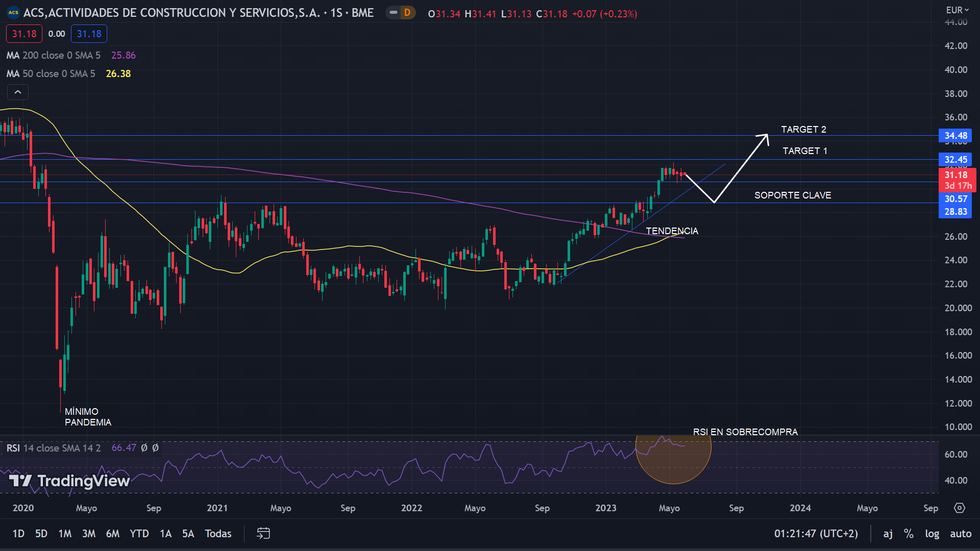Select the TARGET 2 text annotation
The image size is (980, 551).
click(803, 130)
